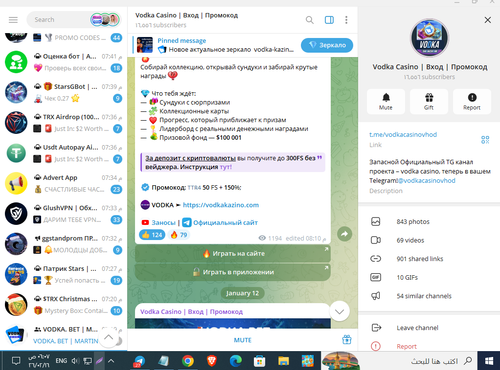Screen dimensions: 500x370
Task: Open StarsGBot chat
Action: pos(63,92)
